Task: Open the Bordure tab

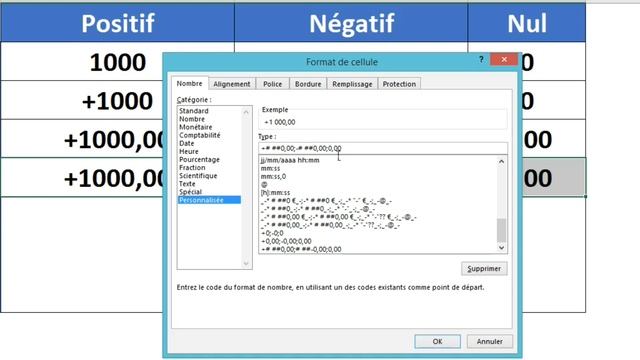Action: [308, 84]
